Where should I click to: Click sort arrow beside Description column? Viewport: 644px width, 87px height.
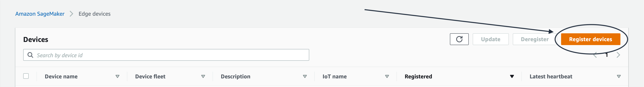pyautogui.click(x=305, y=77)
